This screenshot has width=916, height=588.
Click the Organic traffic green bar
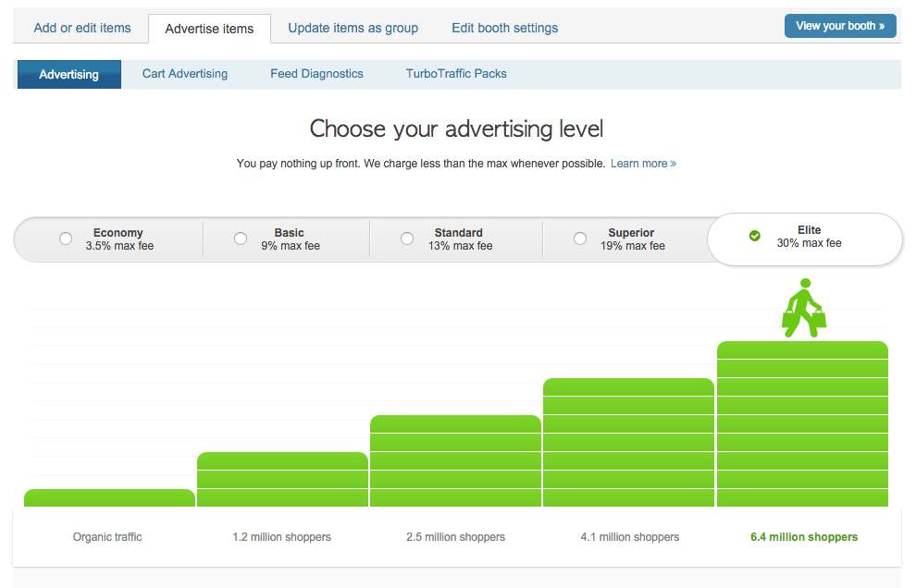(109, 498)
